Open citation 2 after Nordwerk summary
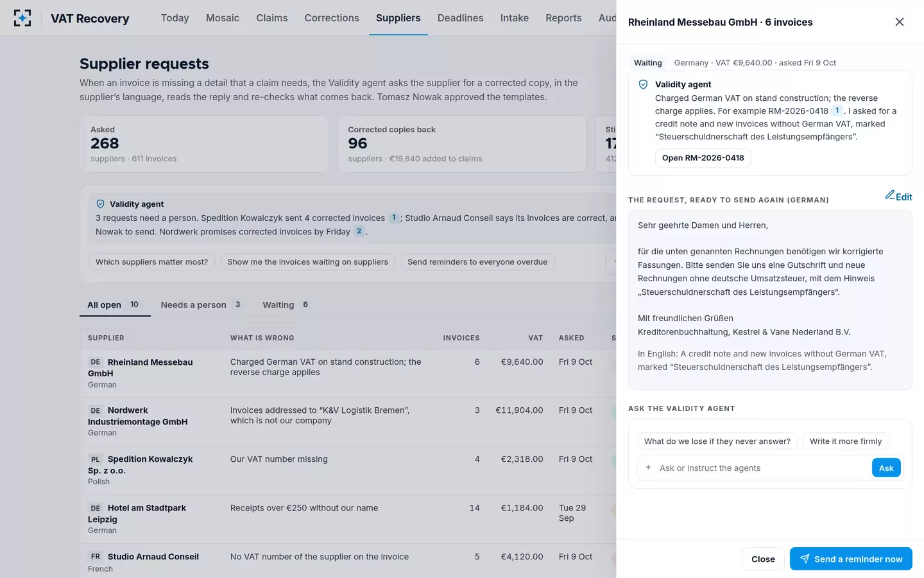The height and width of the screenshot is (578, 924). [359, 231]
